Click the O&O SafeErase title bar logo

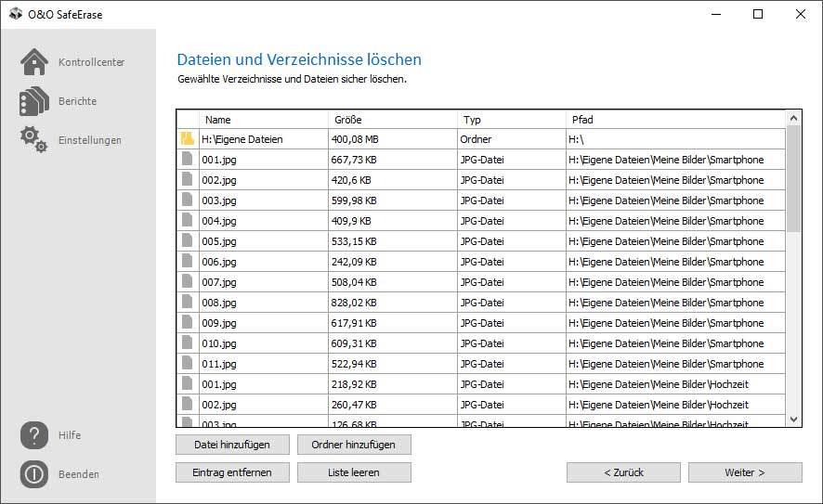click(x=16, y=14)
